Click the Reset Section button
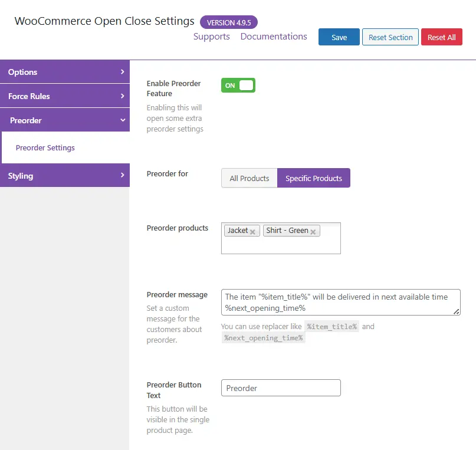The image size is (476, 450). [x=390, y=37]
